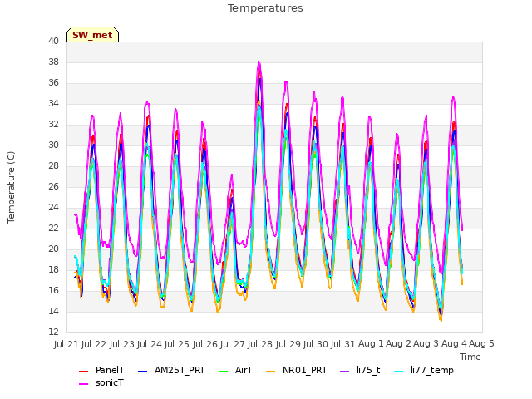
Task: Click the 12 y-axis tick label
Action: click(x=53, y=332)
